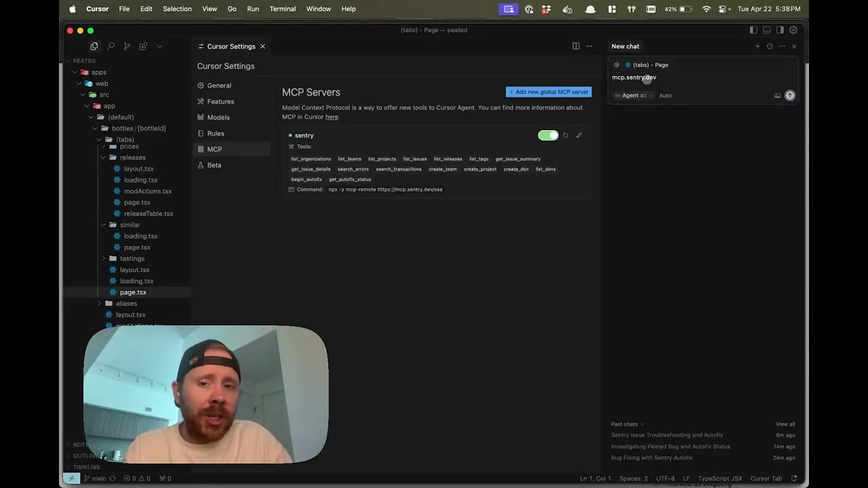Toggle the sentry MCP server switch

tap(548, 136)
